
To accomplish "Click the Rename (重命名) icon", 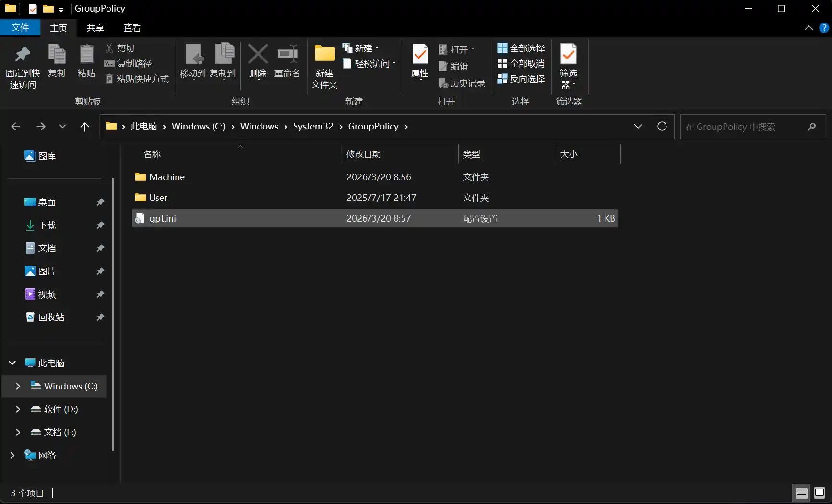I will [x=287, y=54].
